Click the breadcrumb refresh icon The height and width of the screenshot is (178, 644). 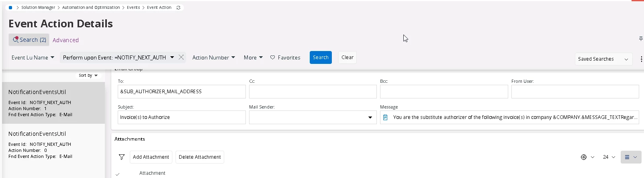click(178, 8)
